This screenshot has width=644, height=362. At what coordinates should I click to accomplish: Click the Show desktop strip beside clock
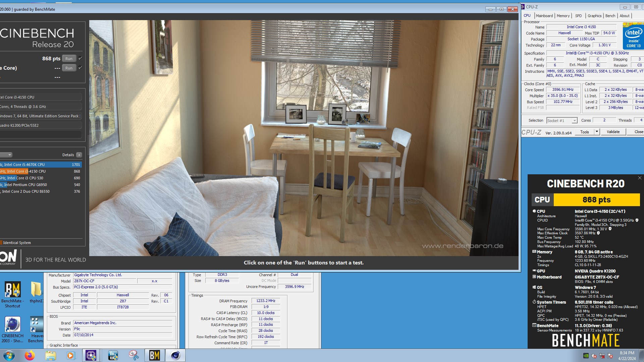click(641, 356)
